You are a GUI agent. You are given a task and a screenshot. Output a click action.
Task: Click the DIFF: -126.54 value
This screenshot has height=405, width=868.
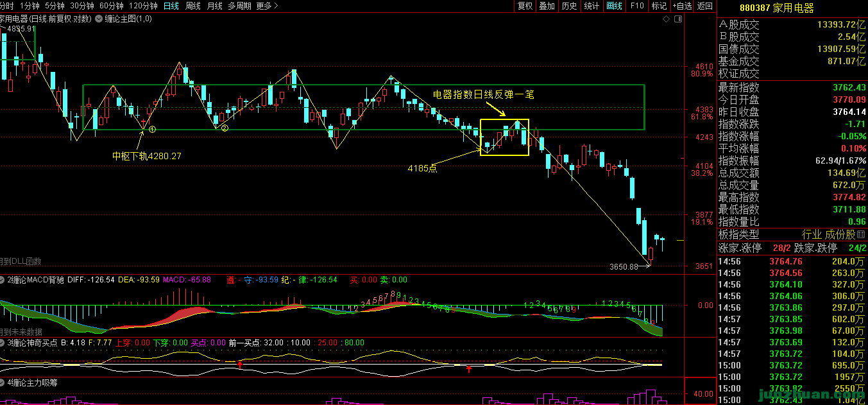(91, 280)
